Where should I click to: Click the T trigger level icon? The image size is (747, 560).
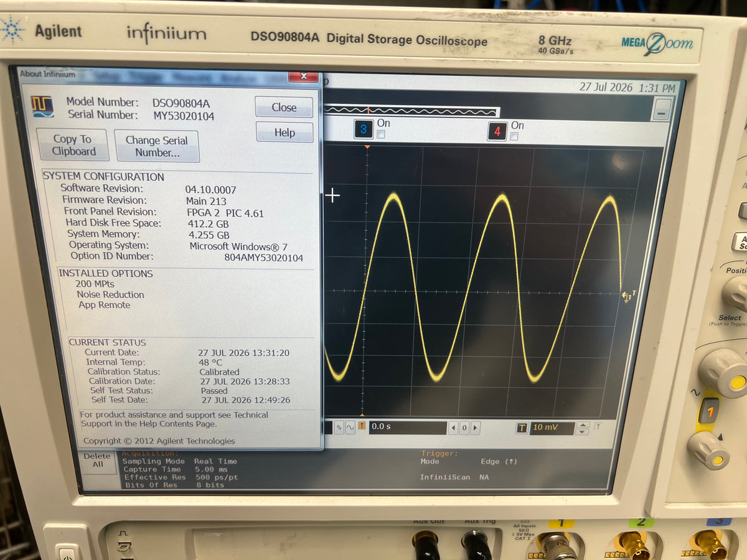pos(521,428)
